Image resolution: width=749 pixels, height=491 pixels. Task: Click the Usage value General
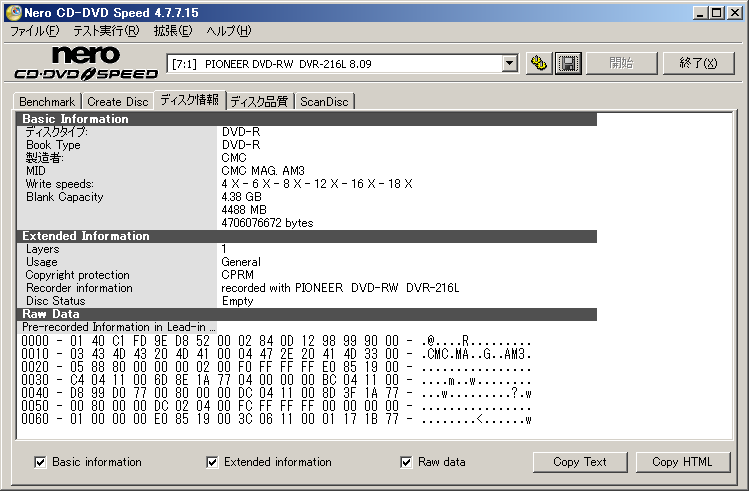(x=241, y=262)
